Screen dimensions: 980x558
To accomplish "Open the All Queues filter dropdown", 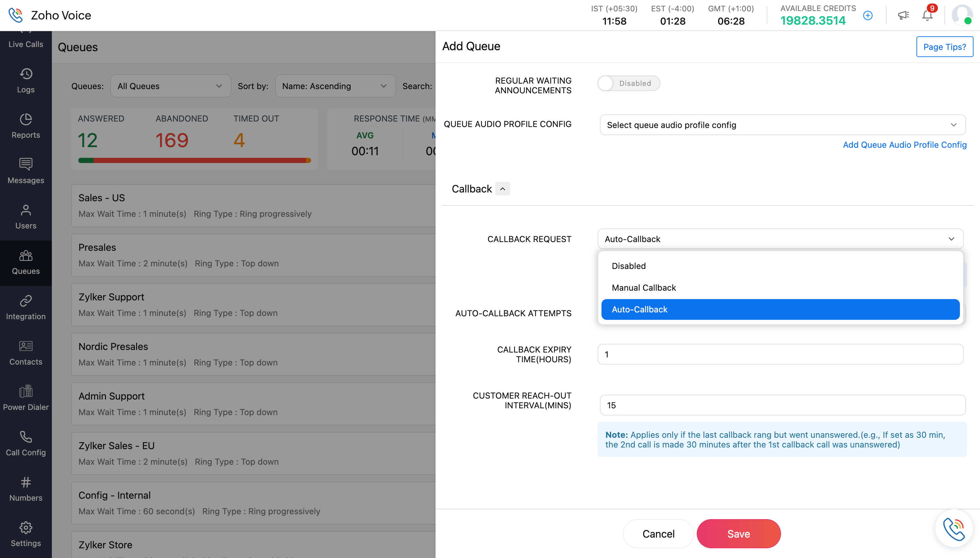I will [x=170, y=86].
